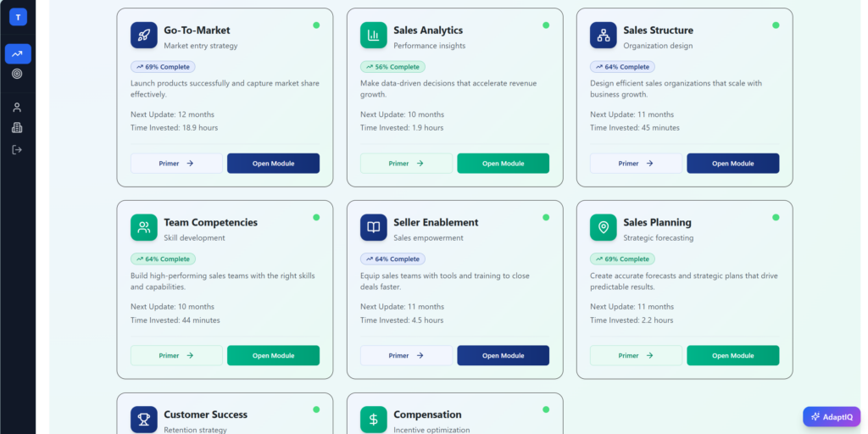Image resolution: width=868 pixels, height=434 pixels.
Task: Click Sales Analytics 56% Complete badge
Action: click(392, 67)
